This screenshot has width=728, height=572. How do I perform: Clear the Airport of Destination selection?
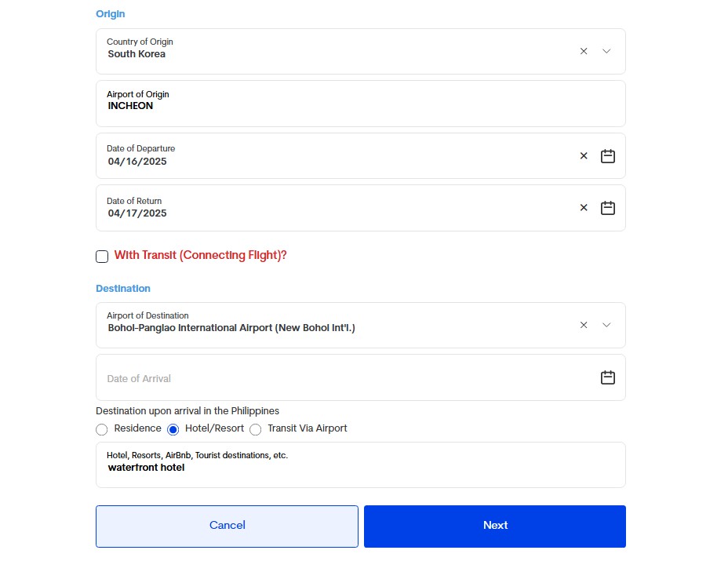(x=584, y=325)
